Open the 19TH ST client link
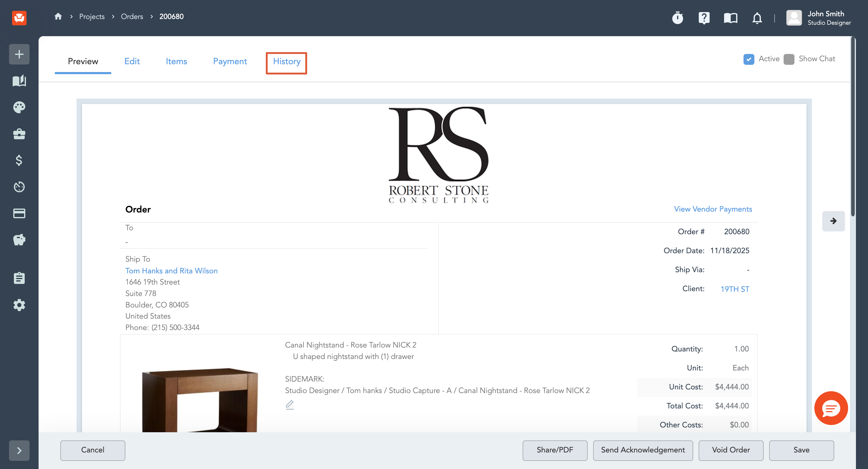Viewport: 868px width, 469px height. 734,289
